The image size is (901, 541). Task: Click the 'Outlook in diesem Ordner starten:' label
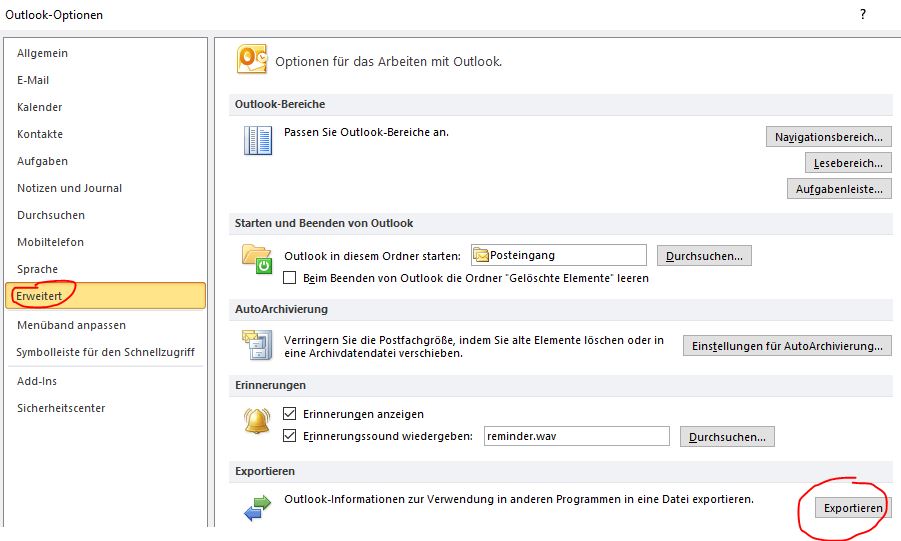coord(372,256)
